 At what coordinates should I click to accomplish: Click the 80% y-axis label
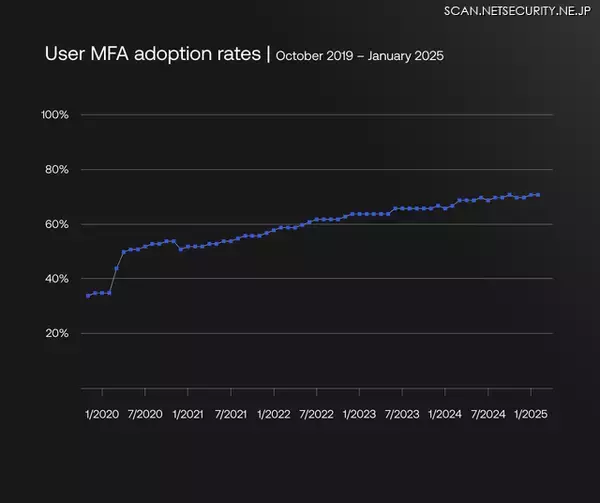tap(56, 170)
